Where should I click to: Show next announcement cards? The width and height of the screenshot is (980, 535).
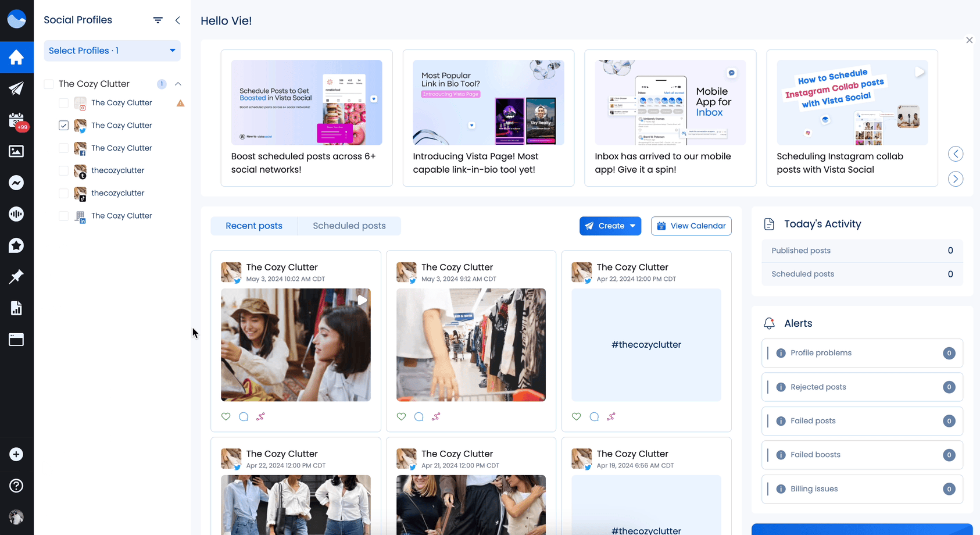956,179
